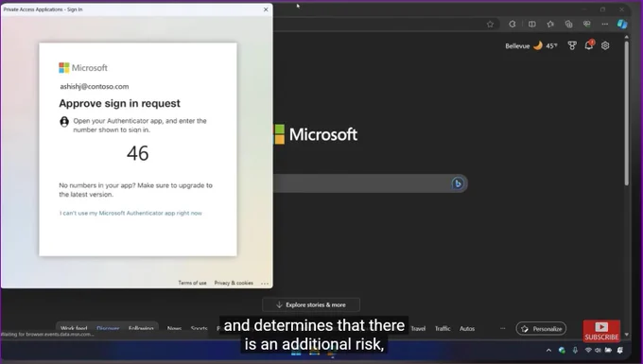643x364 pixels.
Task: Open the Copilot sidebar icon
Action: [622, 25]
